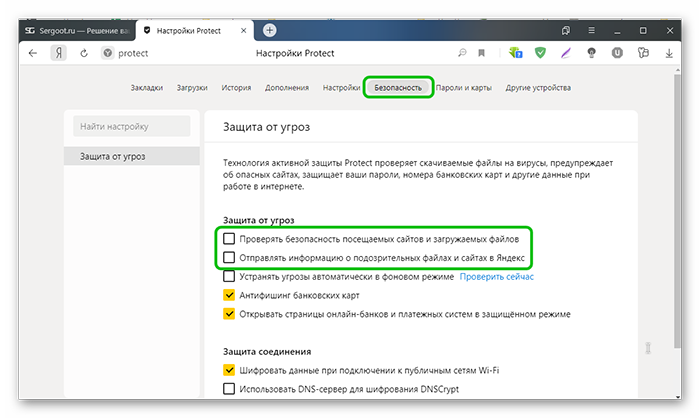Uncheck Шифровать данные при подключении к Wi-Fi
Viewport: 700px width, 418px height.
[229, 370]
